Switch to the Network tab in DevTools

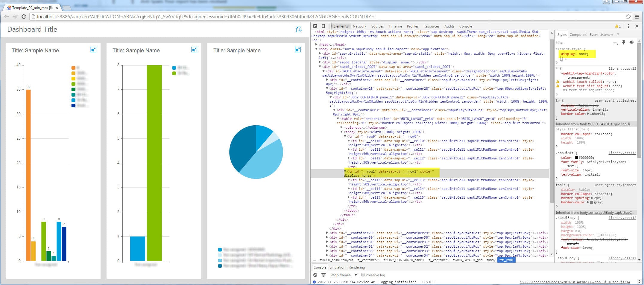click(359, 26)
